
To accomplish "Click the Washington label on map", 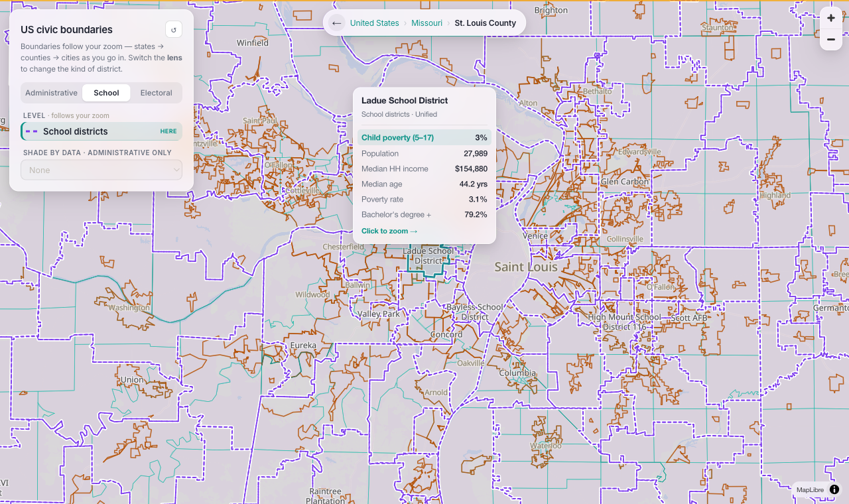I will 129,308.
